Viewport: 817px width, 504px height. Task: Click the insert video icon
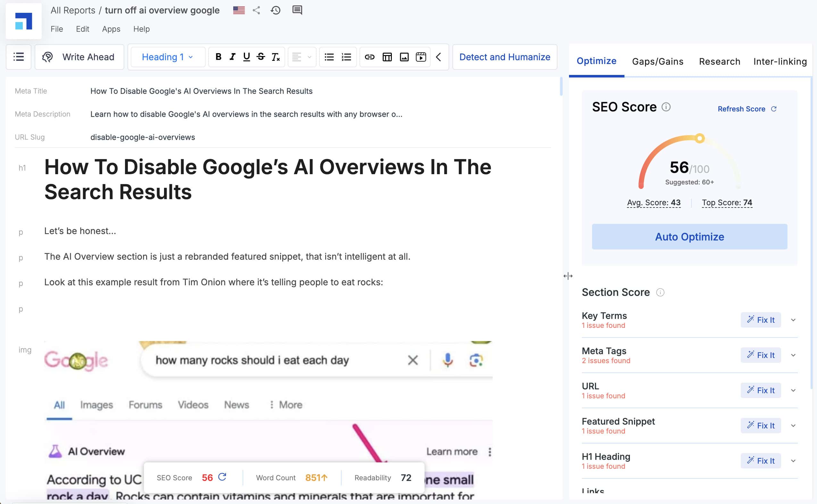click(421, 57)
